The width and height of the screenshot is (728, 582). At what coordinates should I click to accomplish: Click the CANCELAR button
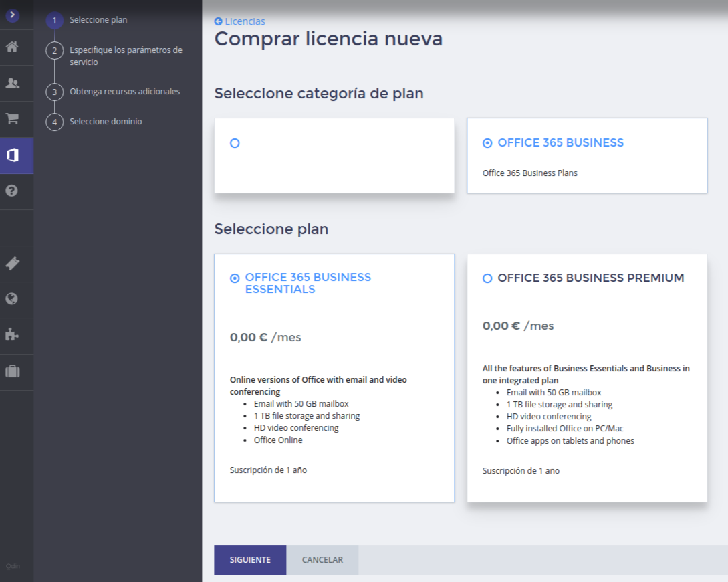tap(322, 560)
